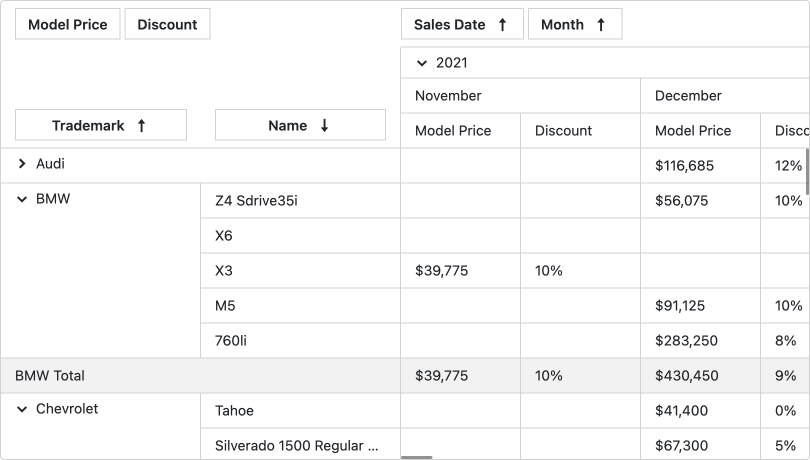The image size is (810, 460).
Task: Select the November column header
Action: point(448,96)
